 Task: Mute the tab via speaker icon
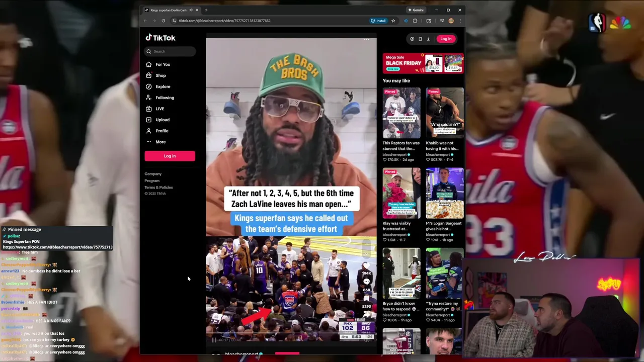click(191, 10)
